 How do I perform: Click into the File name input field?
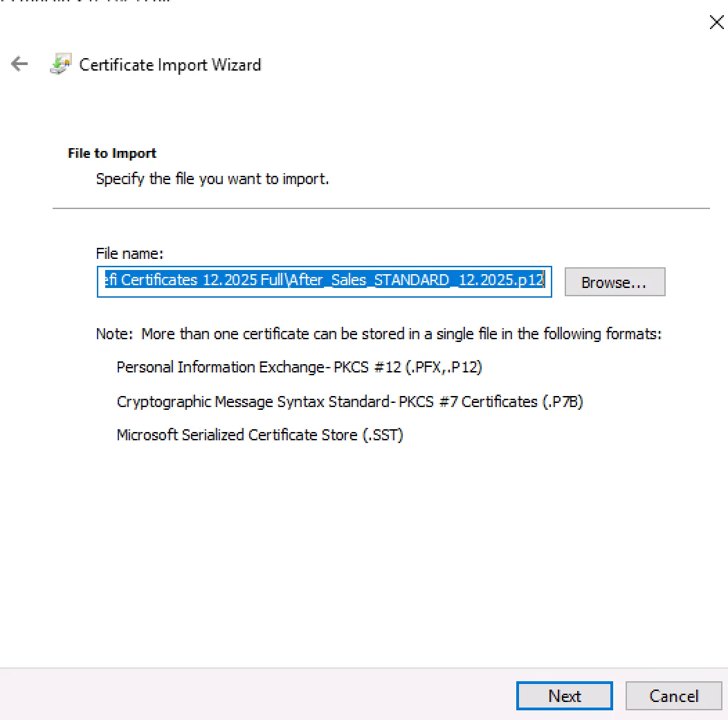[x=324, y=282]
